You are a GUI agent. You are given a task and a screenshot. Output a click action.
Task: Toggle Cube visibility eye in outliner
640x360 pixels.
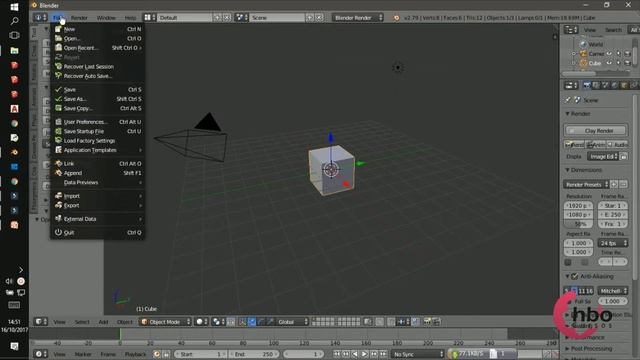click(609, 63)
